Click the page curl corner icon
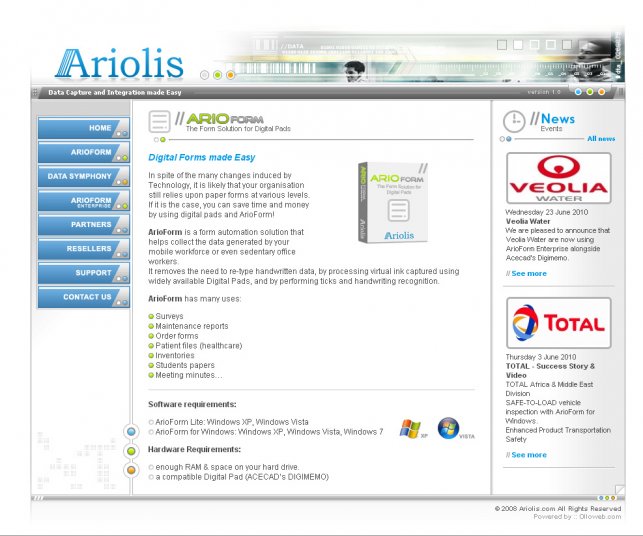 (x=620, y=489)
